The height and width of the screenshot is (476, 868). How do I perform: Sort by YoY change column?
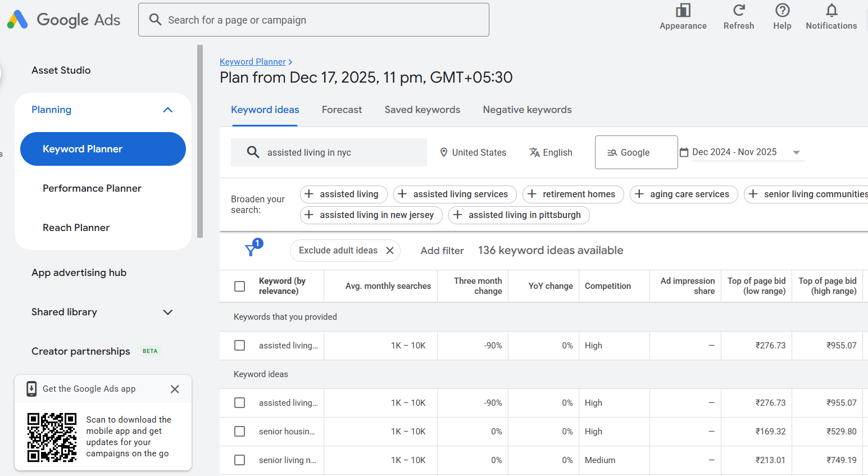[x=551, y=286]
